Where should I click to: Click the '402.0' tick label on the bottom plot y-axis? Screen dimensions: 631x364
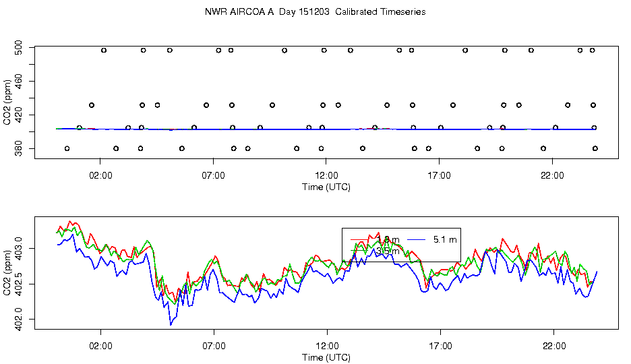[20, 320]
